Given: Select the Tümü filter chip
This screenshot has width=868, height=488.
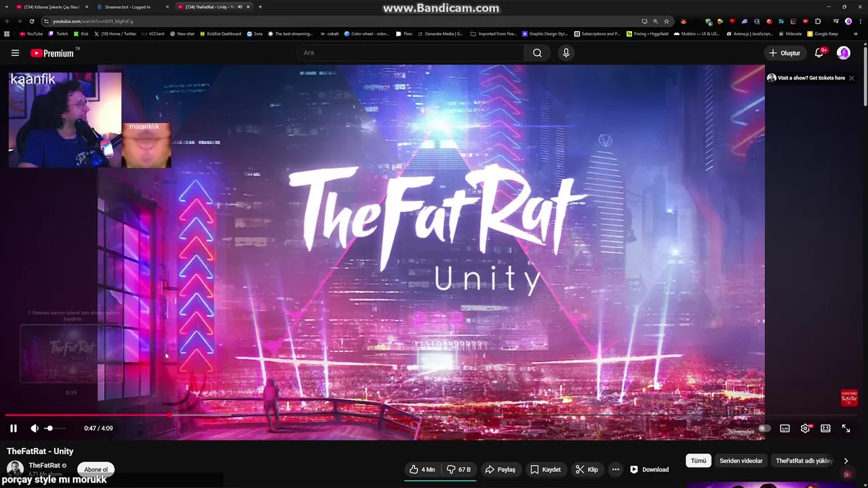Looking at the screenshot, I should [x=698, y=461].
